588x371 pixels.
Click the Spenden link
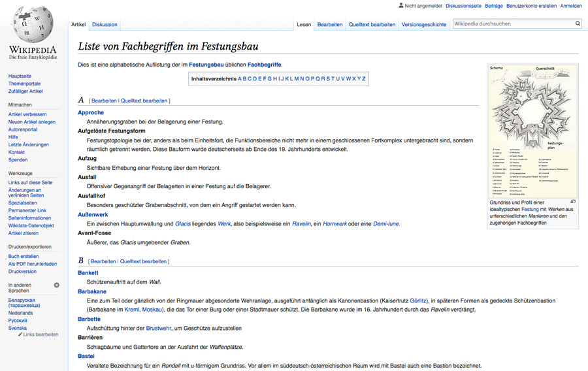pyautogui.click(x=18, y=159)
